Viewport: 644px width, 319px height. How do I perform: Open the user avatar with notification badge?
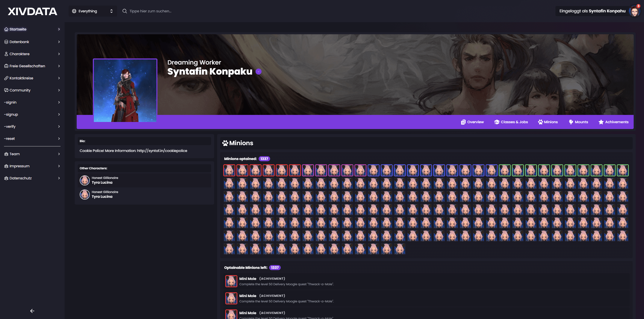pyautogui.click(x=634, y=11)
